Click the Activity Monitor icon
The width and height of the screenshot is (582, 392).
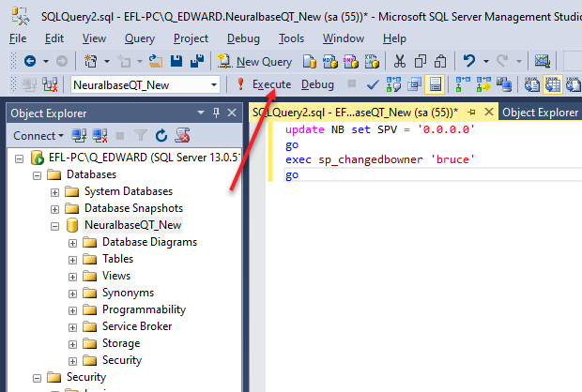(x=542, y=61)
